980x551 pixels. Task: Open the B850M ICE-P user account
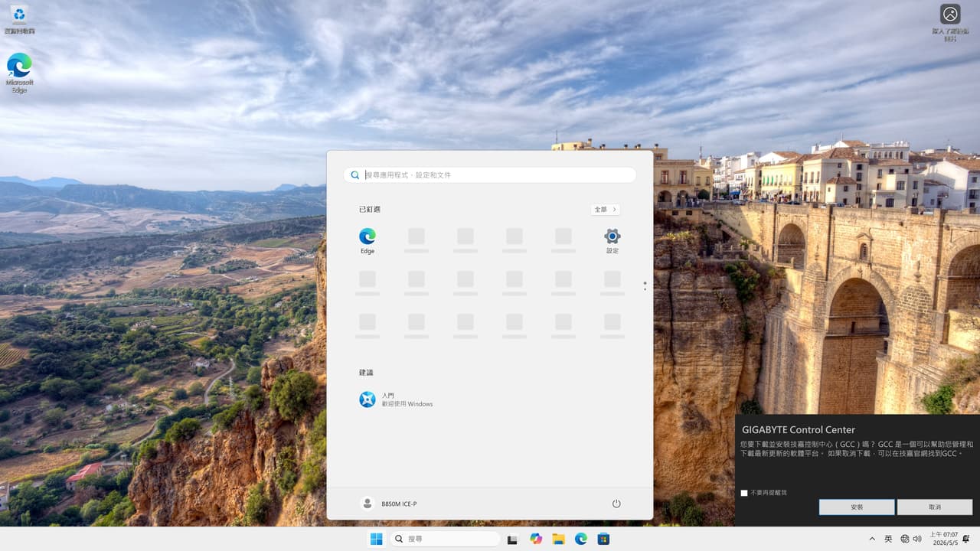tap(389, 504)
